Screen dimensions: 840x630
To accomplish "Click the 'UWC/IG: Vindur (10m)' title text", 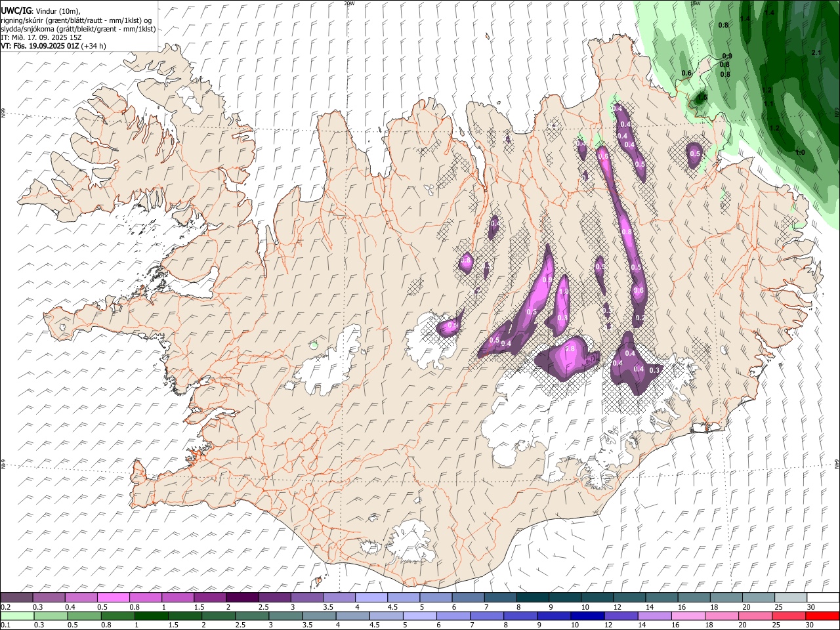I will pos(41,11).
